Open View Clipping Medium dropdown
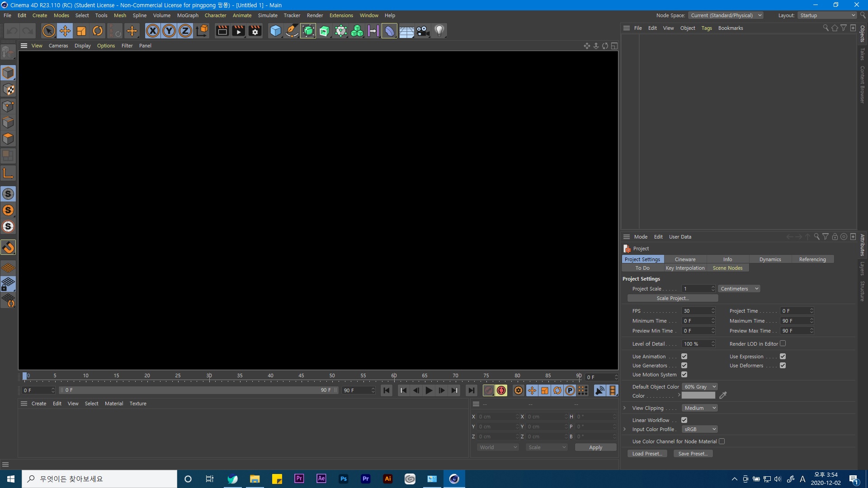The height and width of the screenshot is (488, 868). [700, 408]
